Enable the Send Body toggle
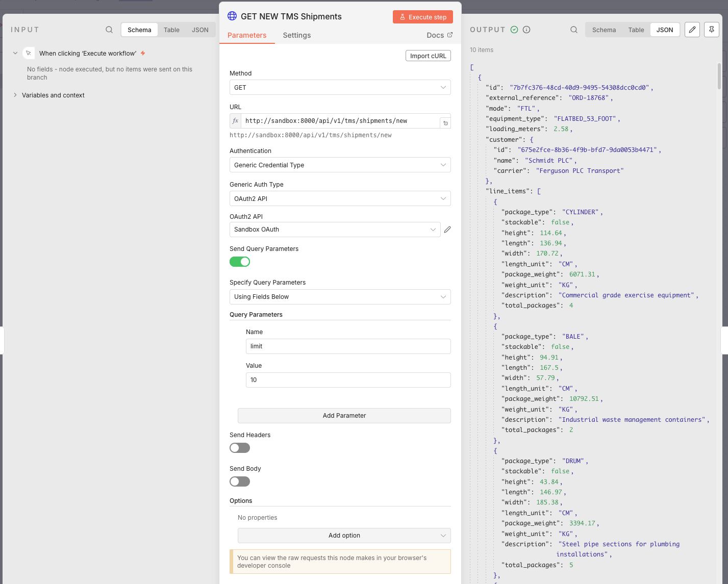Viewport: 728px width, 584px height. pos(240,481)
